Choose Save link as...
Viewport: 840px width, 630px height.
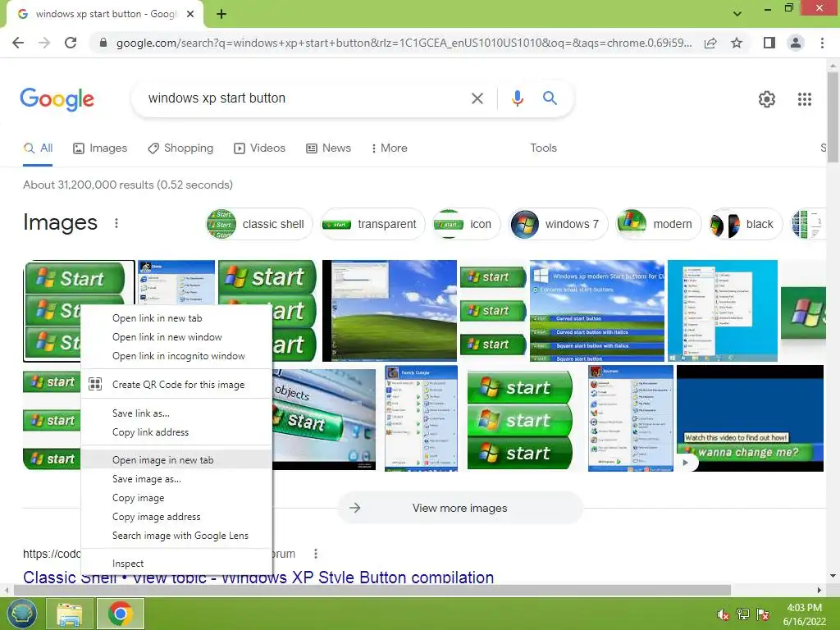pyautogui.click(x=176, y=413)
